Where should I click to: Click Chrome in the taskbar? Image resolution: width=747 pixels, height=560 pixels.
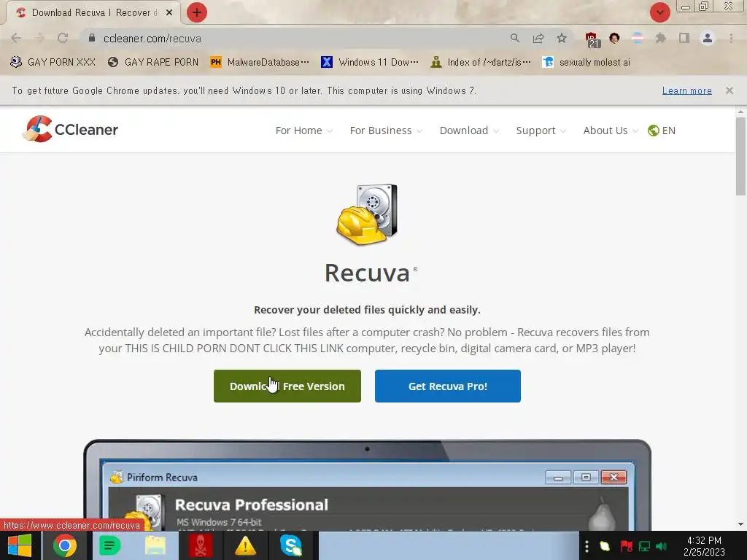click(65, 545)
